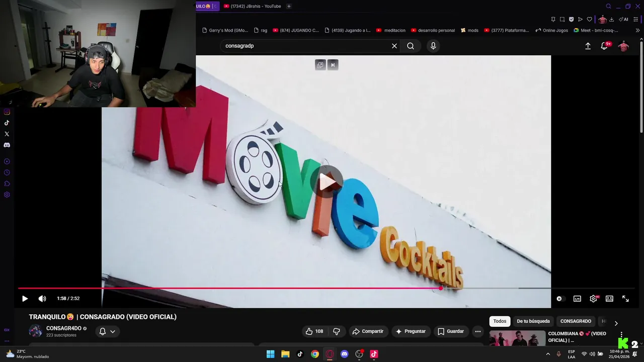
Task: Click the Compartir share button
Action: click(x=368, y=331)
